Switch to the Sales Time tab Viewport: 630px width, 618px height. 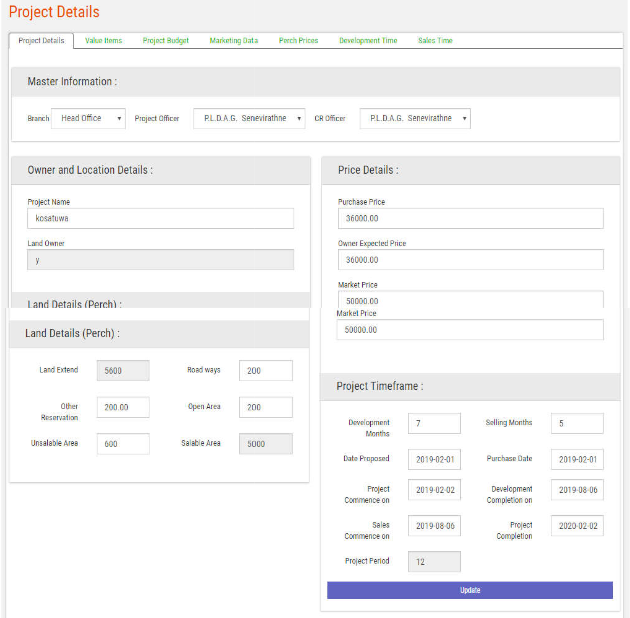[435, 41]
